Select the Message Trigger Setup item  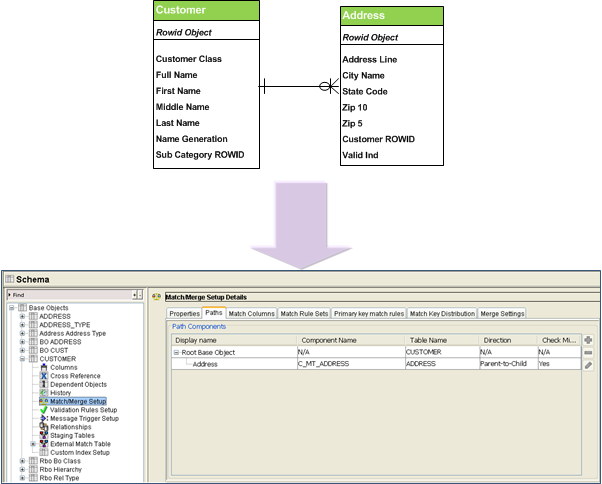tap(84, 418)
